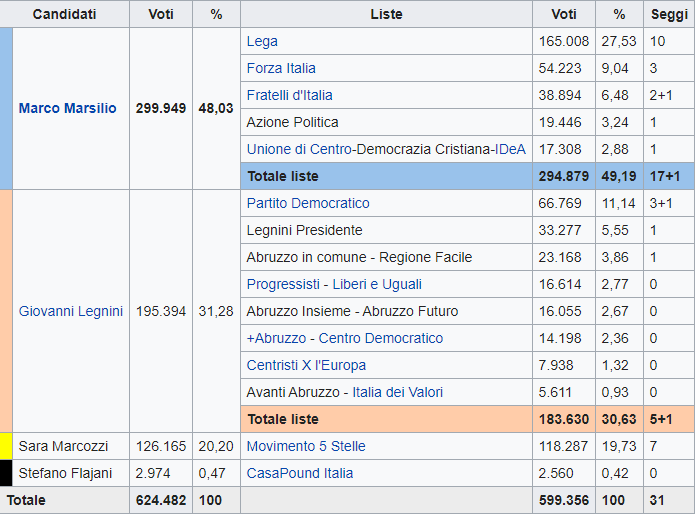This screenshot has height=514, width=695.
Task: Click the Lega party link
Action: coord(262,41)
